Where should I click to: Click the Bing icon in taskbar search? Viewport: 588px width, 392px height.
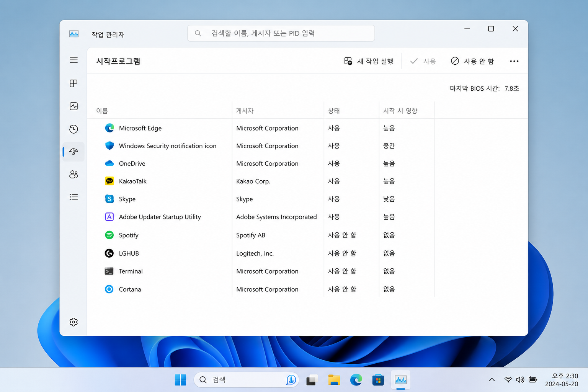click(x=291, y=380)
